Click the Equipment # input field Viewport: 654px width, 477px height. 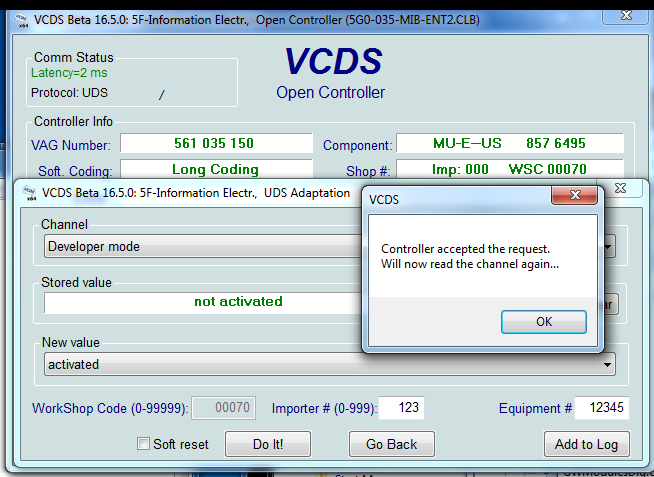601,407
